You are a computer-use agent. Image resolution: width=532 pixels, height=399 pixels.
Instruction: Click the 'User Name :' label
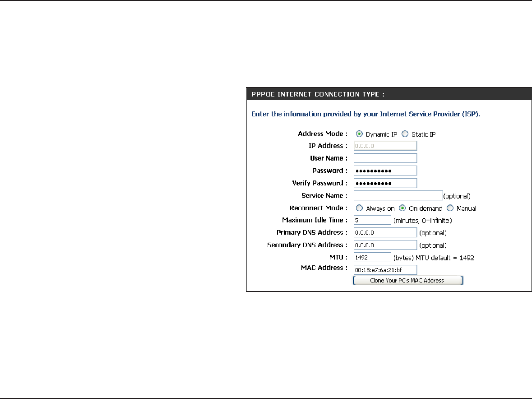coord(329,158)
